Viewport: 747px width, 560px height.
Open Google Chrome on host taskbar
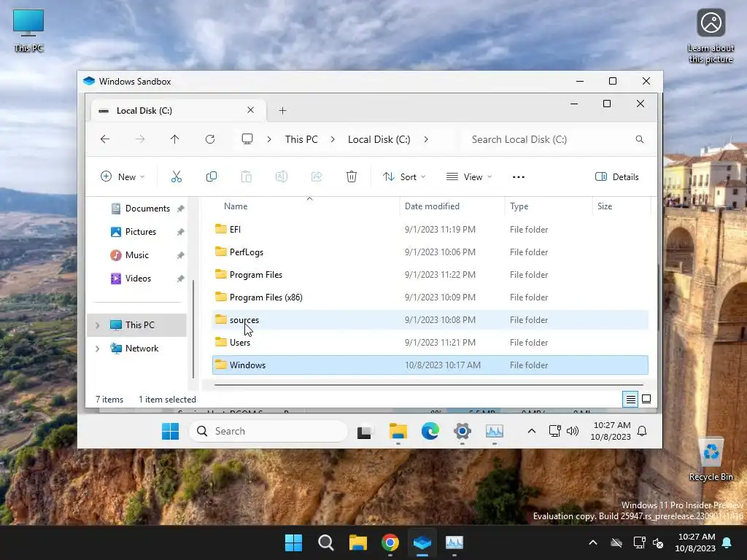coord(390,542)
